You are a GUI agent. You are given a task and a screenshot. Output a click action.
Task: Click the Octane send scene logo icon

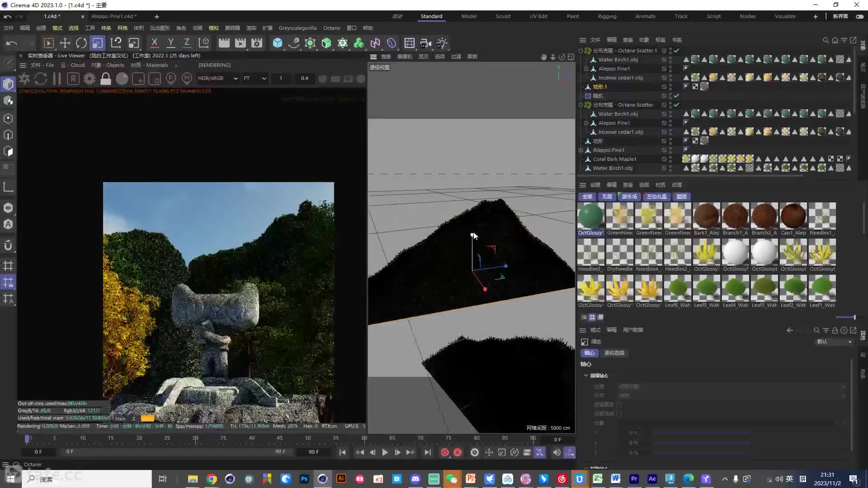(24, 79)
